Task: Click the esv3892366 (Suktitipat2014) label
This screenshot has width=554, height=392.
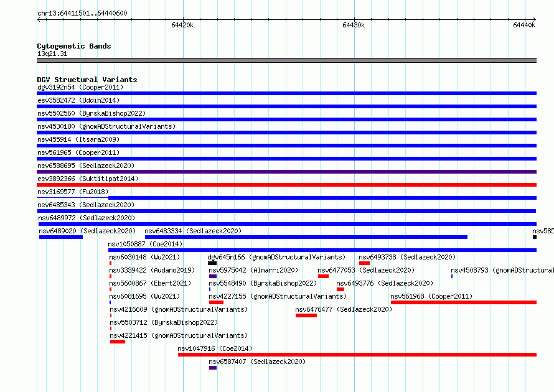Action: pyautogui.click(x=88, y=179)
